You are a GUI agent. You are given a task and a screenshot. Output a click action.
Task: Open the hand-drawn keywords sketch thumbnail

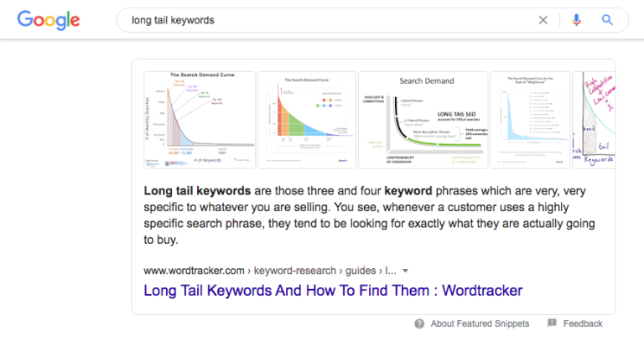(594, 120)
